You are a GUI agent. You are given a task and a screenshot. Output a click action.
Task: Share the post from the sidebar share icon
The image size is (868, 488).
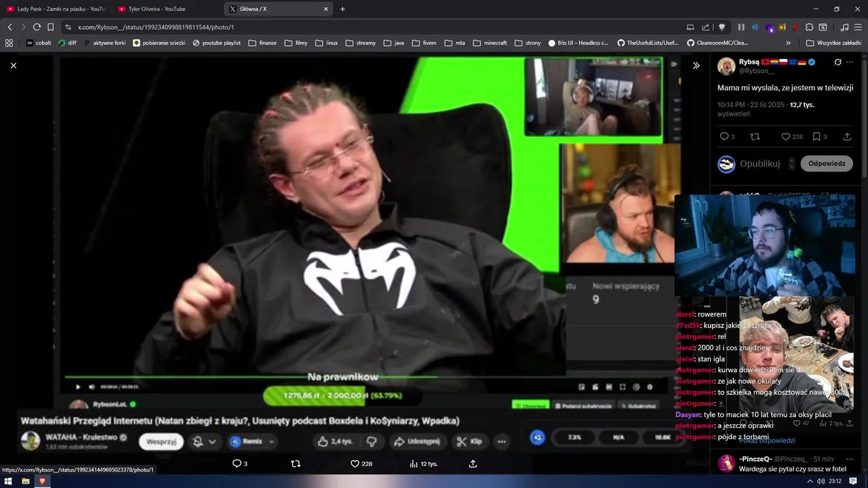point(847,136)
